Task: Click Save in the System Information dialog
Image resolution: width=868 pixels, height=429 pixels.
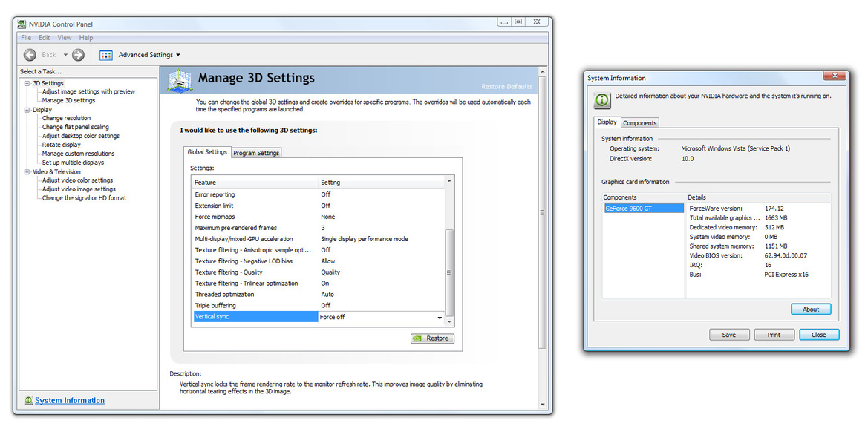Action: [x=729, y=335]
